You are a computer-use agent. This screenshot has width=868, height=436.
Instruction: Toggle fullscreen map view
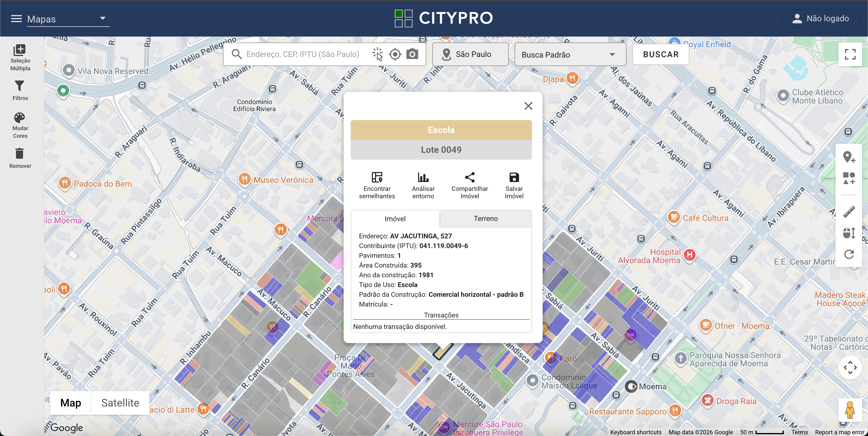pyautogui.click(x=850, y=54)
